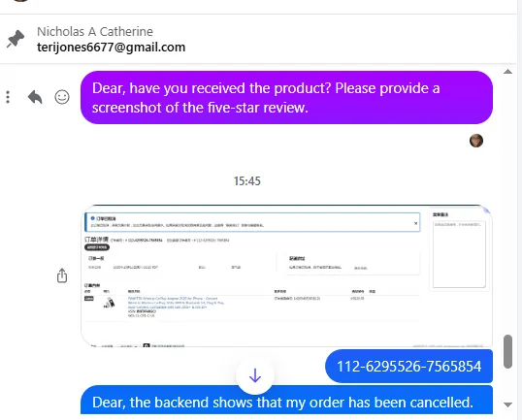Reply to the five-star review message

pos(35,97)
